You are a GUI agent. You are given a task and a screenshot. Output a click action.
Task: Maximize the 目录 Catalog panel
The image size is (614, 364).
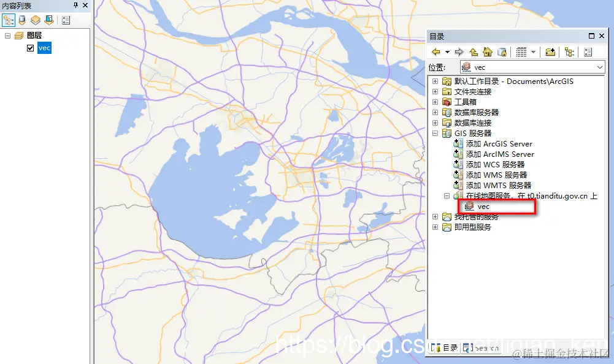pyautogui.click(x=592, y=36)
